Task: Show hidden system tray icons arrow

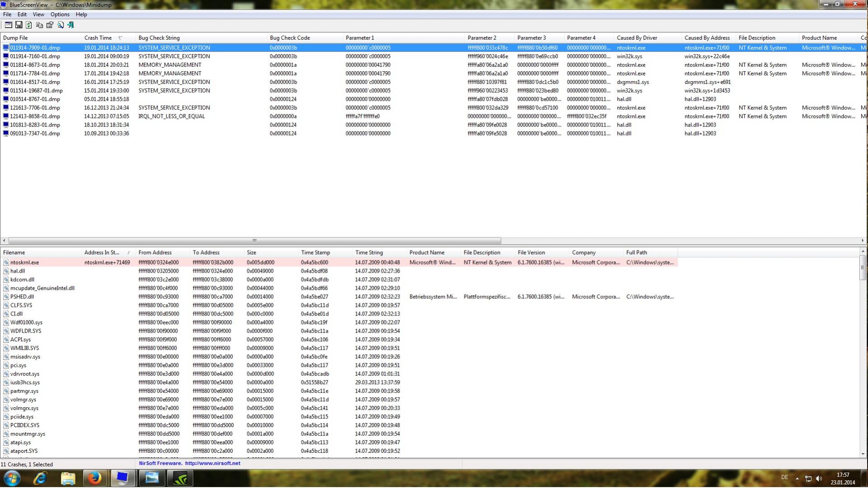Action: (797, 479)
